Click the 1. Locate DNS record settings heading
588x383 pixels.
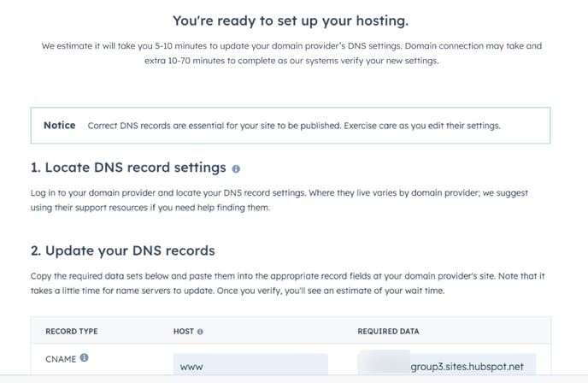[x=128, y=168]
